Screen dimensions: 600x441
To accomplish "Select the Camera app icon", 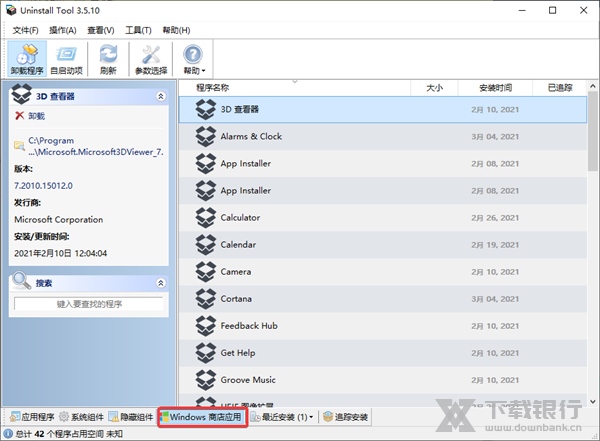I will [206, 271].
